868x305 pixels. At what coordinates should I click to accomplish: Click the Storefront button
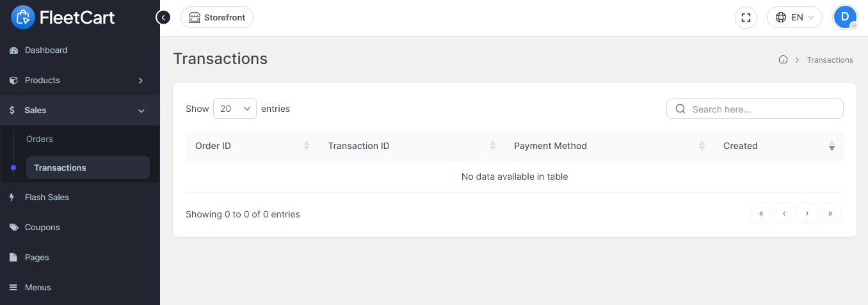tap(217, 17)
